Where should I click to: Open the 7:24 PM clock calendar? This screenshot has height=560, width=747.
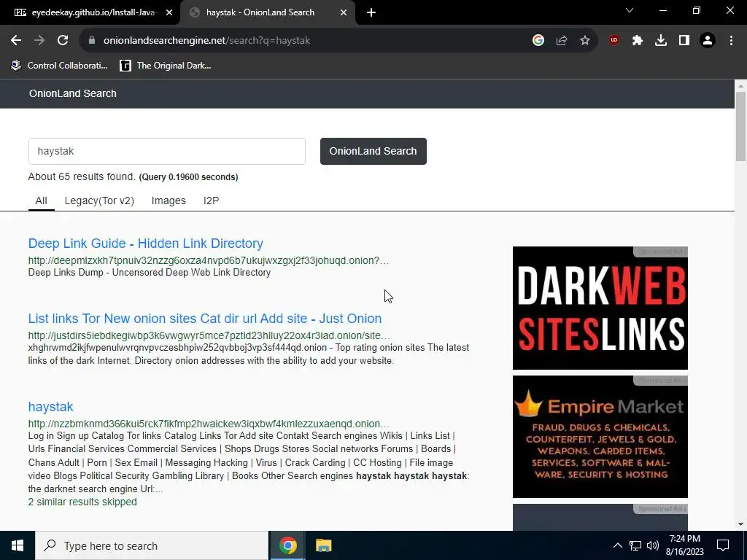[x=684, y=545]
